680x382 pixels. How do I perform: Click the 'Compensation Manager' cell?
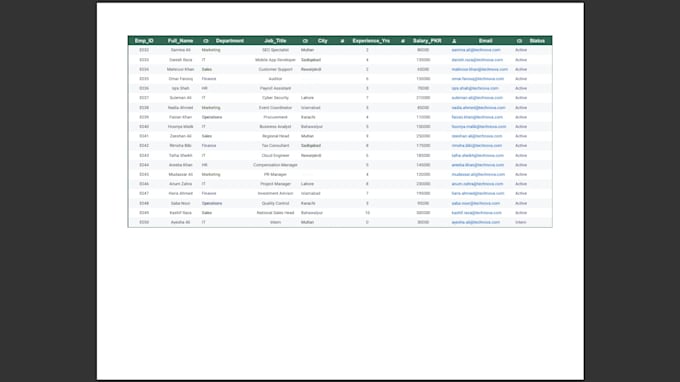coord(275,165)
